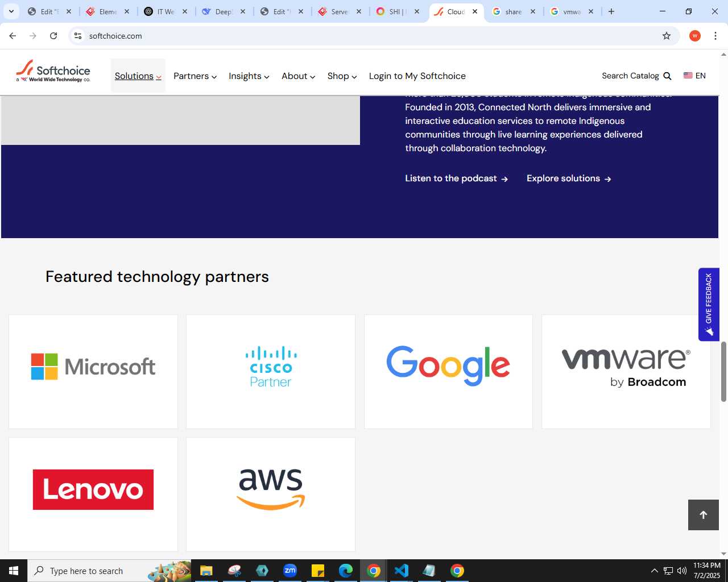Screen dimensions: 728x582
Task: Click the back-to-top arrow button
Action: coord(704,515)
